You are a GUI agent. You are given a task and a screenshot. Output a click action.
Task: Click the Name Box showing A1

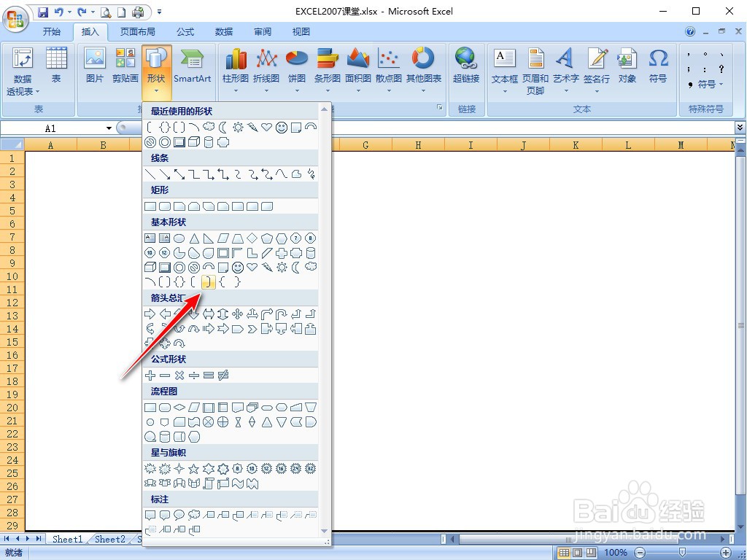tap(52, 128)
